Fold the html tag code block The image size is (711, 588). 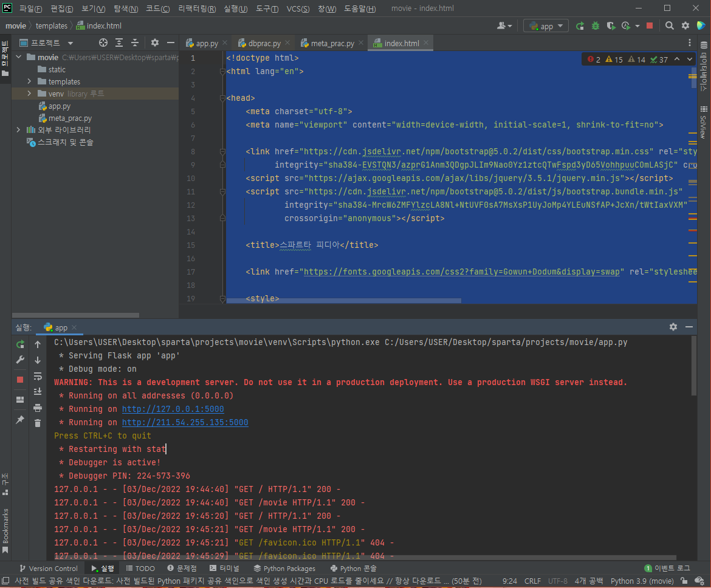point(222,71)
